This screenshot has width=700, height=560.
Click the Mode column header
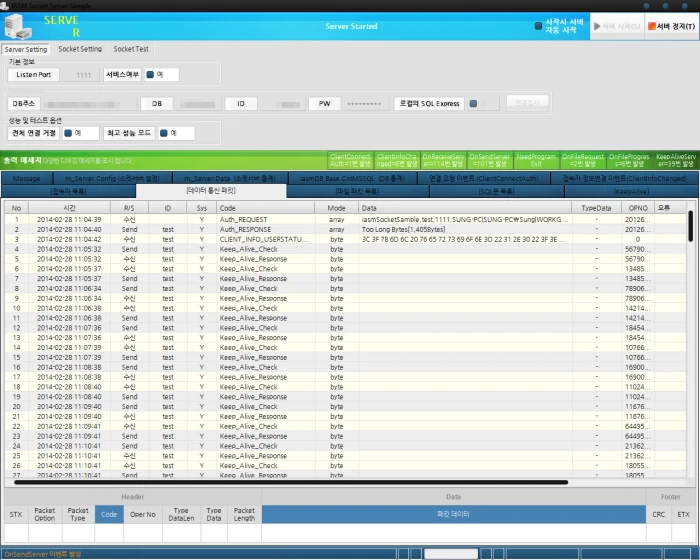(x=337, y=208)
